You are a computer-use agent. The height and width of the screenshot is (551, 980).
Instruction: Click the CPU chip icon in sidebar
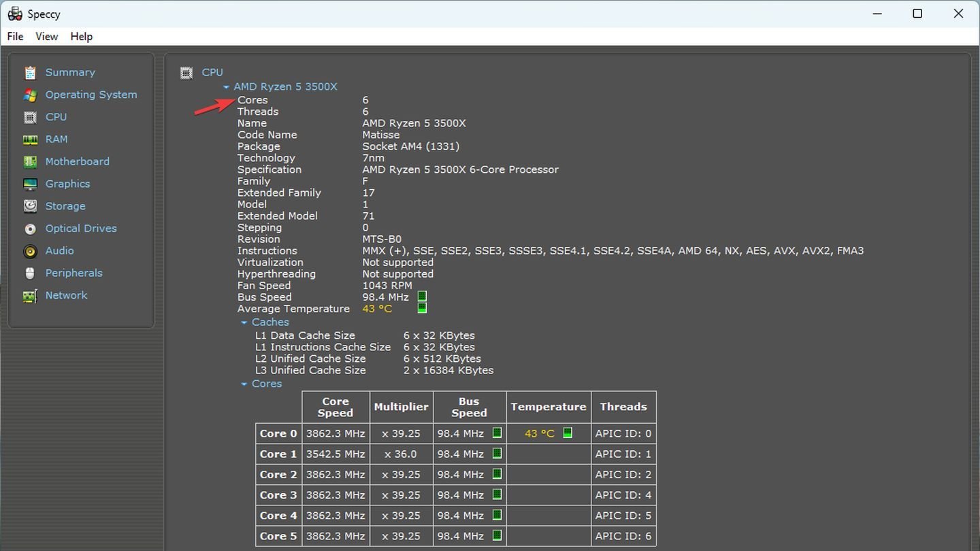pyautogui.click(x=30, y=118)
